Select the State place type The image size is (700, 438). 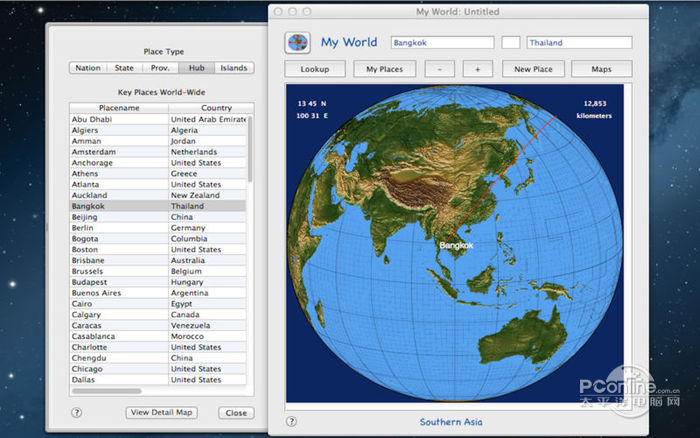124,68
